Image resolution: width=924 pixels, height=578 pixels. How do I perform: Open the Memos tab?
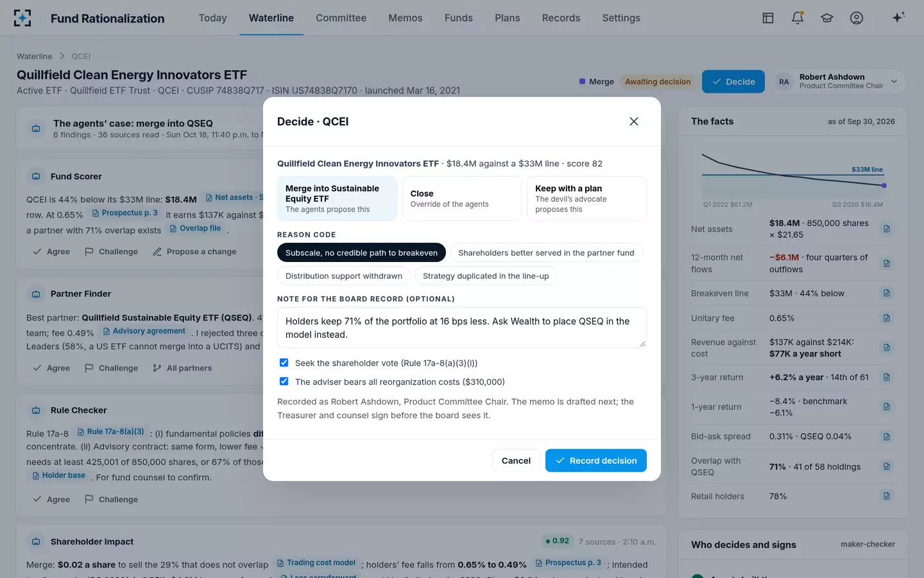pos(406,18)
